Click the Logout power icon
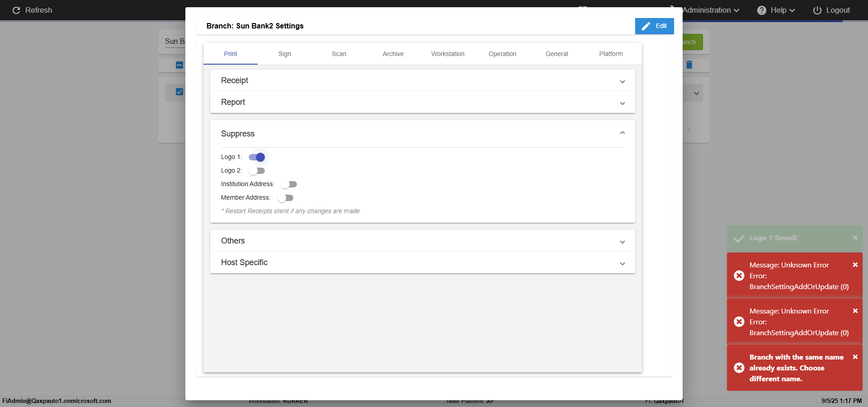This screenshot has width=868, height=407. tap(817, 10)
